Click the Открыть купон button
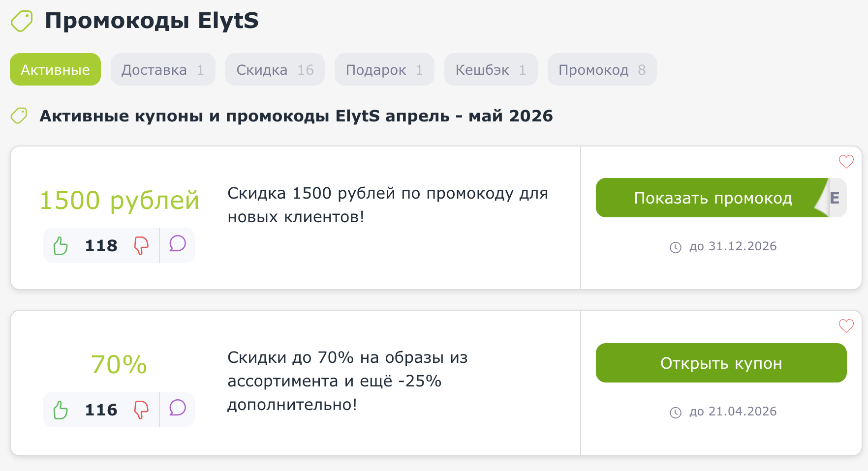The image size is (868, 471). point(721,363)
